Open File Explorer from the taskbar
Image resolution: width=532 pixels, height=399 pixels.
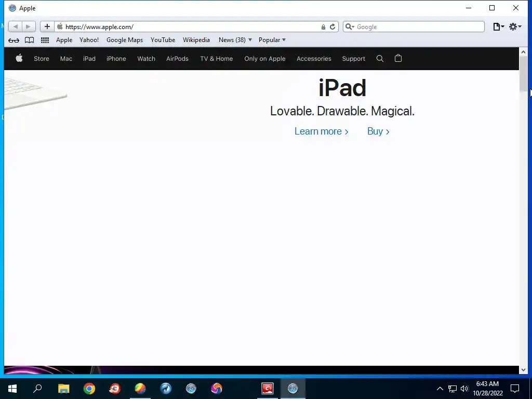coord(63,389)
